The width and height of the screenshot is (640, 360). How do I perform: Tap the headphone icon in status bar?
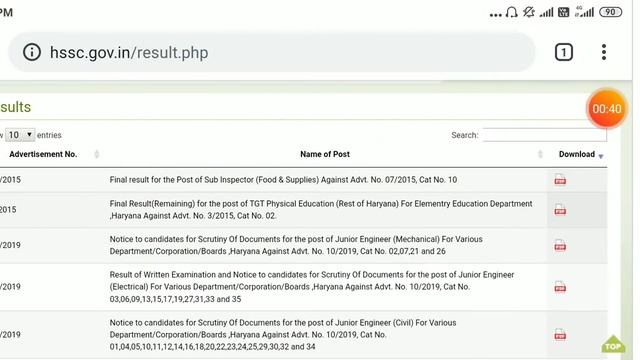click(511, 13)
